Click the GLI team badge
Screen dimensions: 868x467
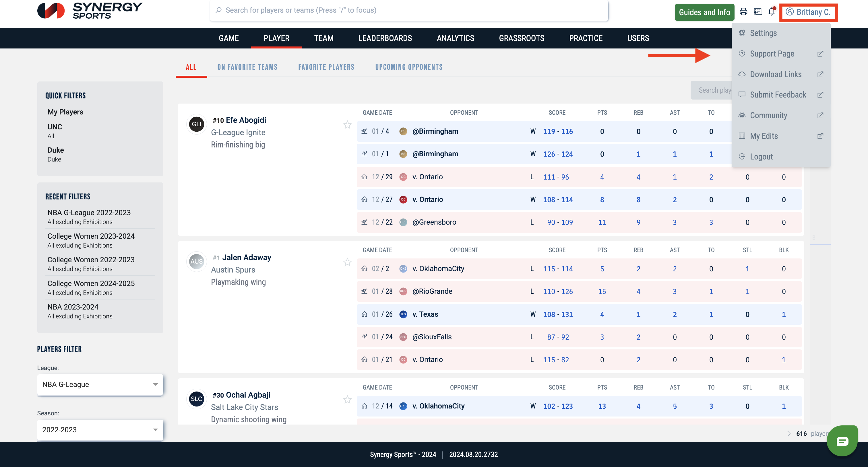click(x=196, y=124)
